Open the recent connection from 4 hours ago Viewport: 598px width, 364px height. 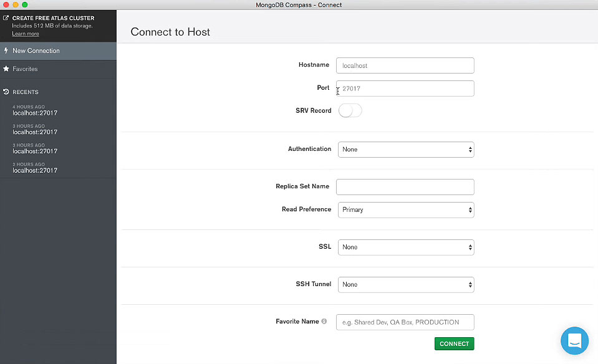tap(35, 113)
